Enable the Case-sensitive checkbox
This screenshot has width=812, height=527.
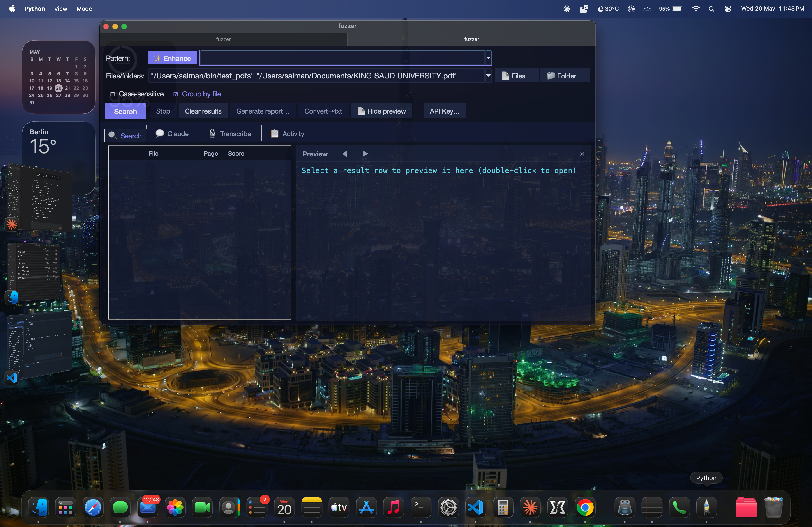pyautogui.click(x=112, y=94)
